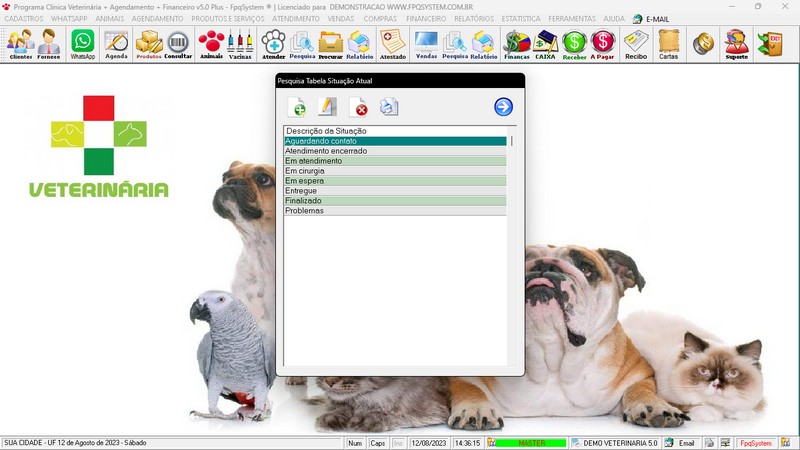The height and width of the screenshot is (450, 800).
Task: Add a new situação record in dialog
Action: click(x=296, y=107)
